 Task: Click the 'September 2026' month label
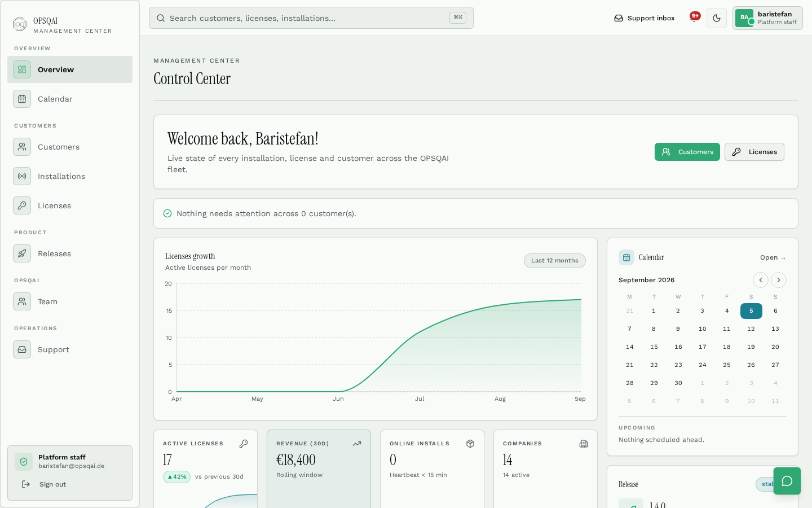(x=647, y=280)
